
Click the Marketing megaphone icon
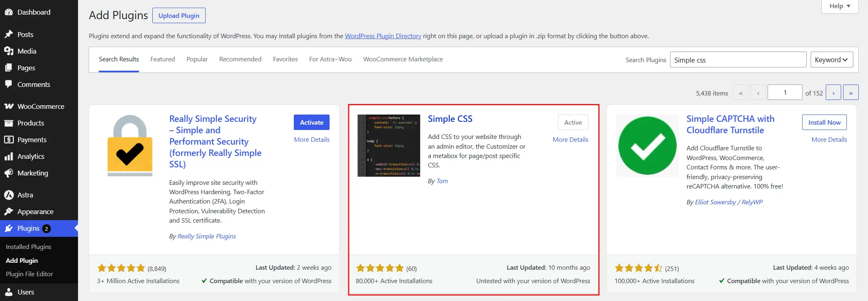click(9, 173)
